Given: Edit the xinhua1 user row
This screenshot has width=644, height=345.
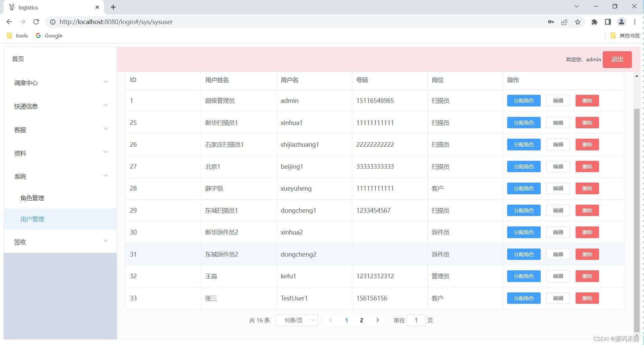Looking at the screenshot, I should [x=558, y=123].
